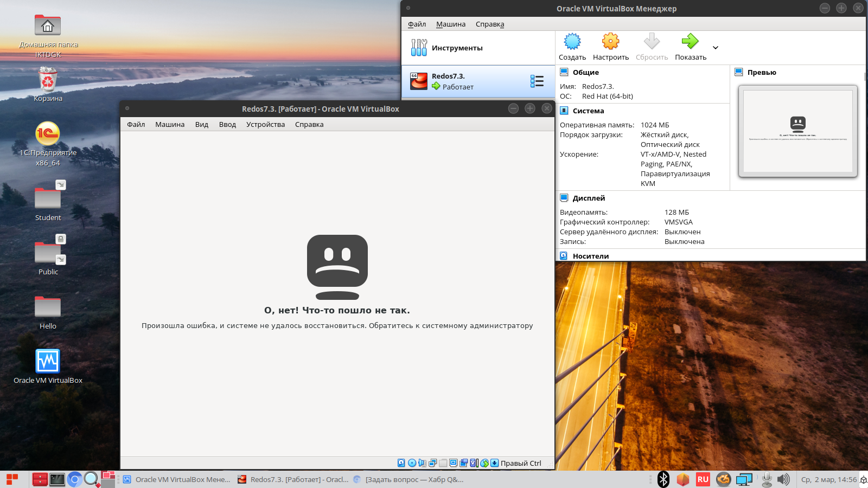Open the Корзина trash desktop icon

(48, 84)
